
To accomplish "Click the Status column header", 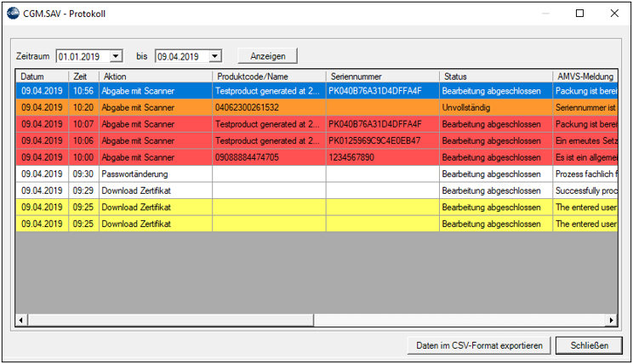I will (x=496, y=77).
